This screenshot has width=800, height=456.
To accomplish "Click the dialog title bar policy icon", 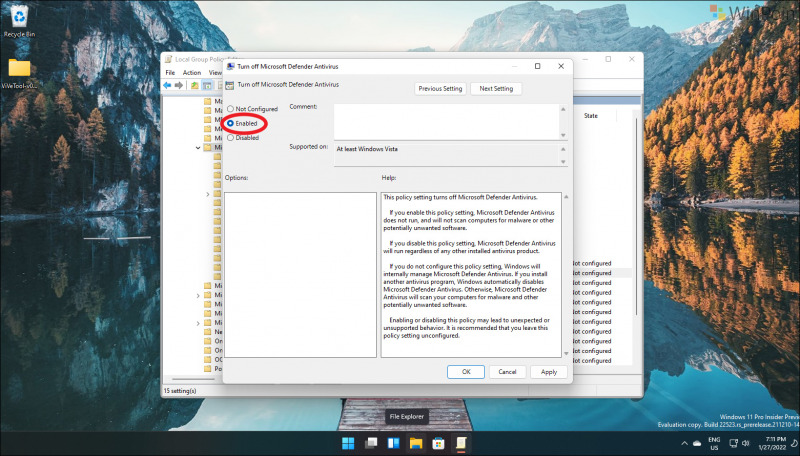I will coord(231,66).
